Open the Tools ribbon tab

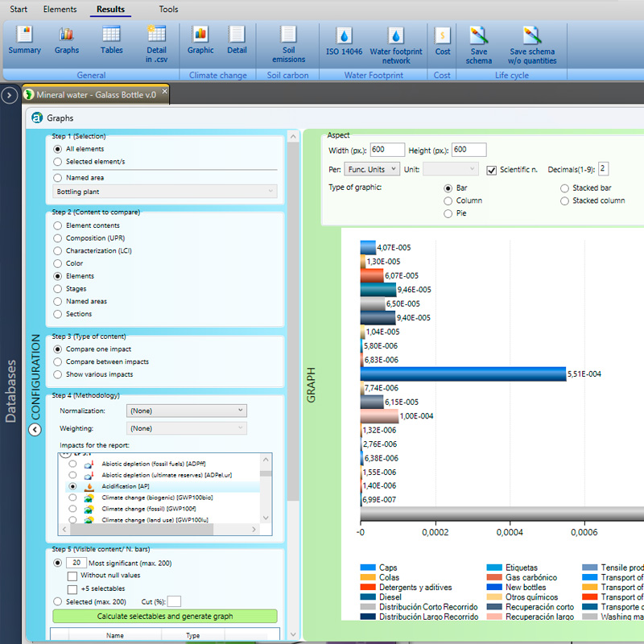[x=168, y=10]
